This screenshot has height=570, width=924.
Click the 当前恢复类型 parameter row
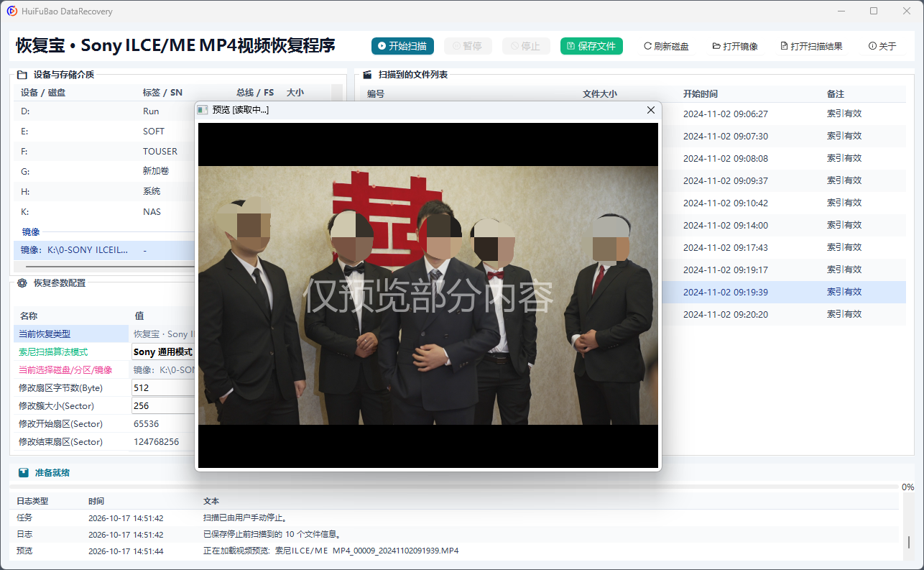point(105,334)
